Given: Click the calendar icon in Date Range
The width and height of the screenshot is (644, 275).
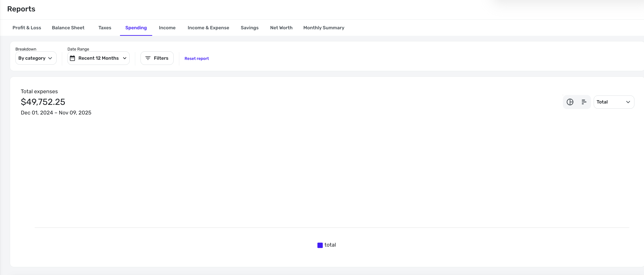Looking at the screenshot, I should pos(72,58).
